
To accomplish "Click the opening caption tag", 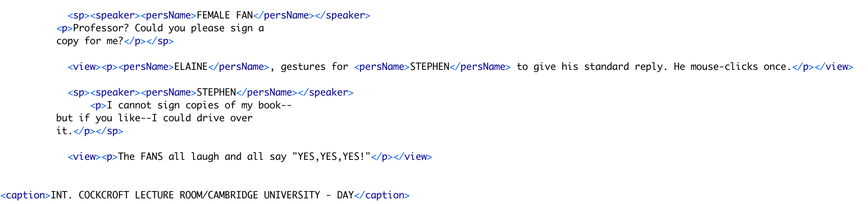I will click(25, 195).
